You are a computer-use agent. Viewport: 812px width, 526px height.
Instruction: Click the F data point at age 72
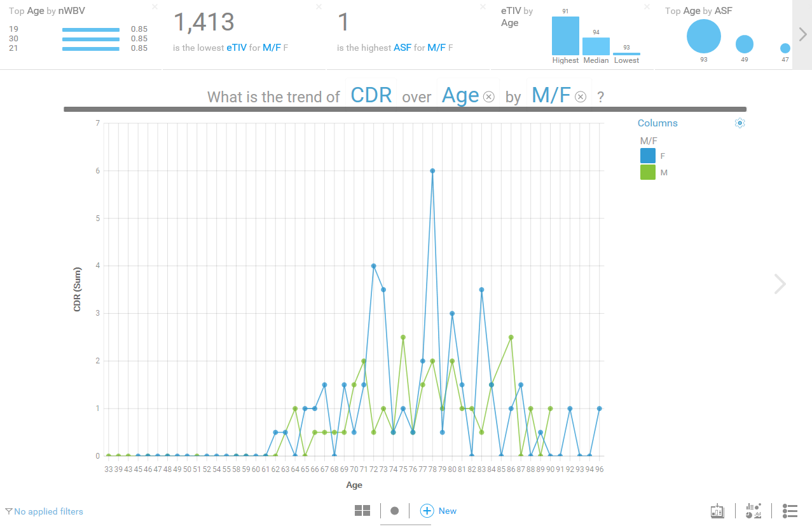coord(373,266)
